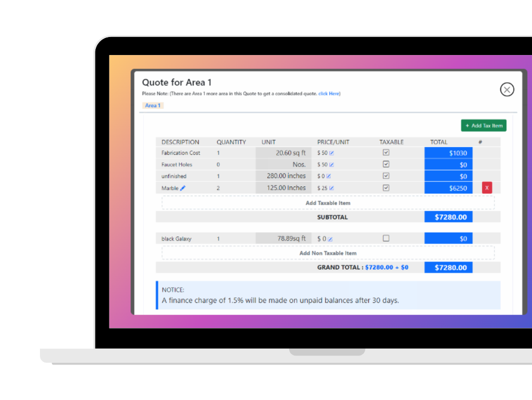Delete the Marble row with red X
The width and height of the screenshot is (532, 400).
487,187
